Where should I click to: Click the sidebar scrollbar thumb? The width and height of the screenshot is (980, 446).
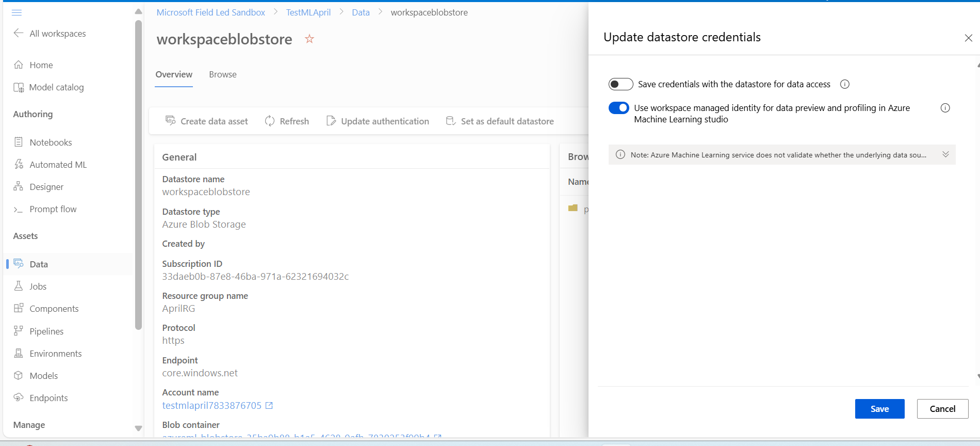(138, 174)
